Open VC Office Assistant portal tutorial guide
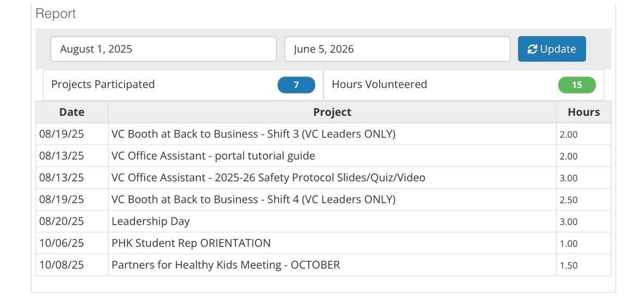The height and width of the screenshot is (300, 644). point(213,156)
